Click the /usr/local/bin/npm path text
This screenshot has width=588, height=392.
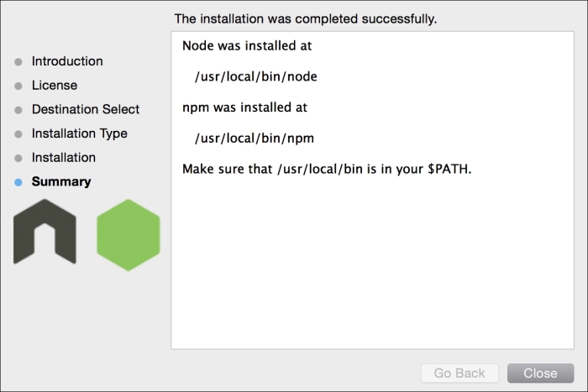point(255,139)
